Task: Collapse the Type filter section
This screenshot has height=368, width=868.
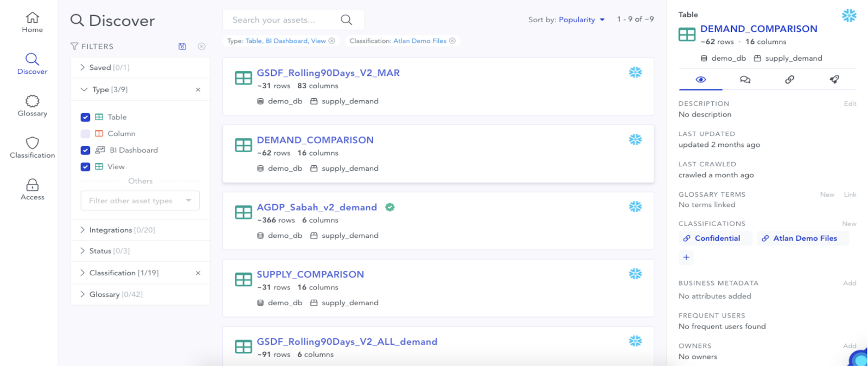Action: click(x=140, y=90)
